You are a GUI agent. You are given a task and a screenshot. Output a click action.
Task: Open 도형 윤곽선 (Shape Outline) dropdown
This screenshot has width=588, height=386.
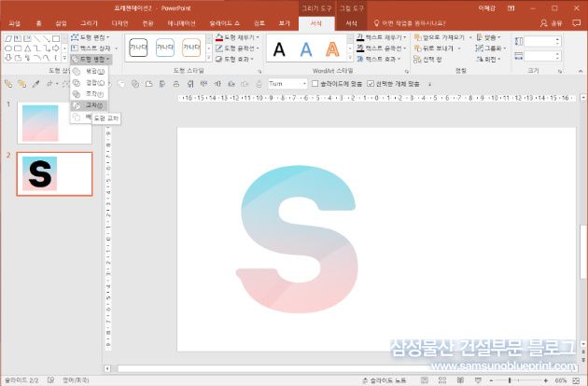click(237, 48)
